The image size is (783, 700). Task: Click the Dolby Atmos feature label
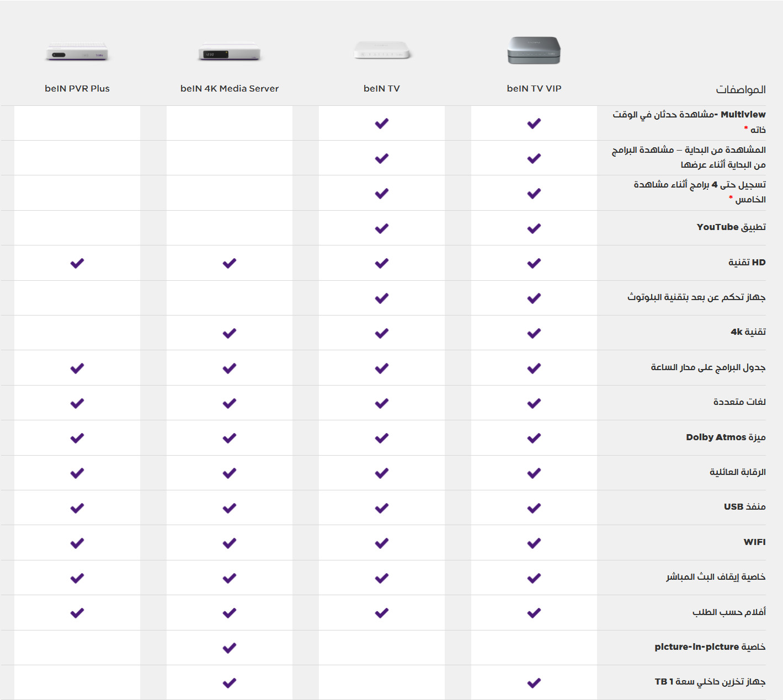pos(726,437)
